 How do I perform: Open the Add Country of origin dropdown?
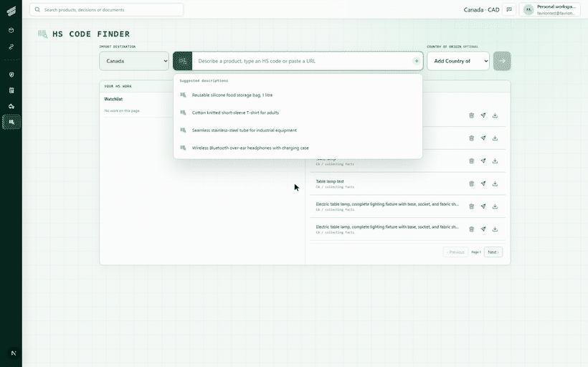coord(458,61)
